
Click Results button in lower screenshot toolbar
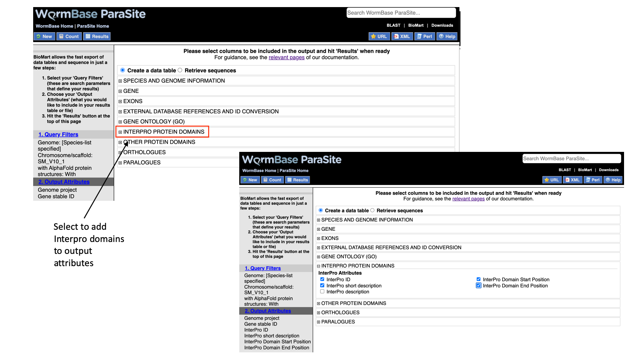click(x=298, y=180)
